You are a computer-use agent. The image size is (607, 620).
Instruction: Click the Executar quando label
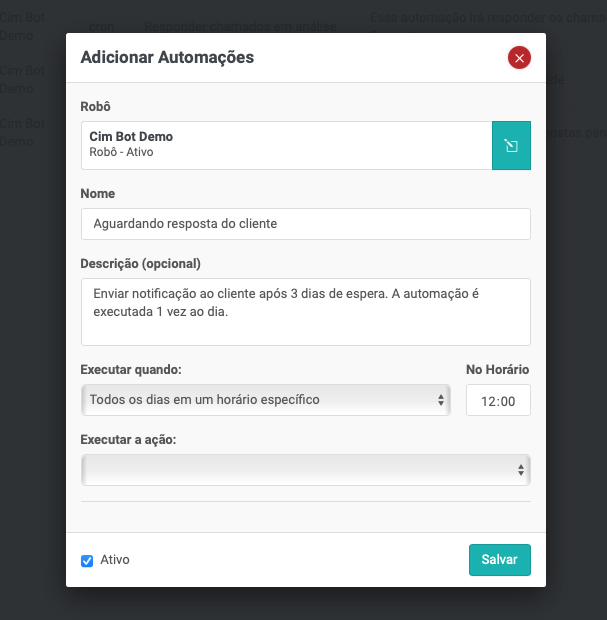point(131,370)
